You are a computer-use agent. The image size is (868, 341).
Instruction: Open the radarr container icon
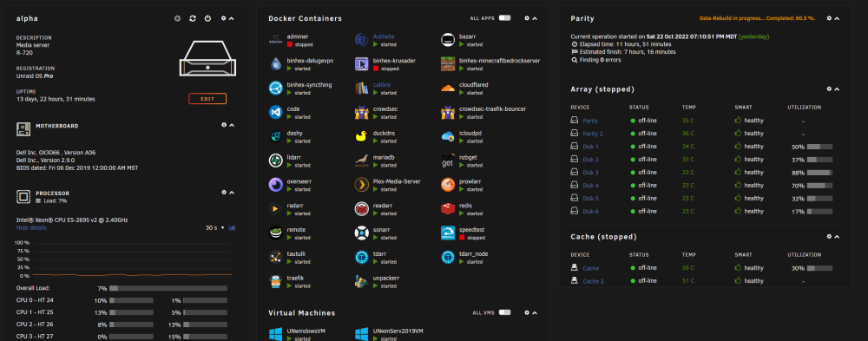coord(276,209)
